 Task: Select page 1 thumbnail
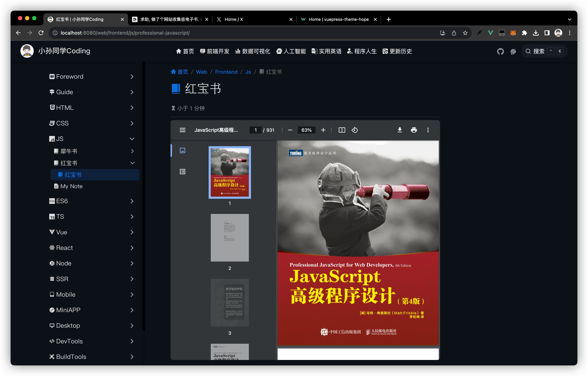[229, 172]
